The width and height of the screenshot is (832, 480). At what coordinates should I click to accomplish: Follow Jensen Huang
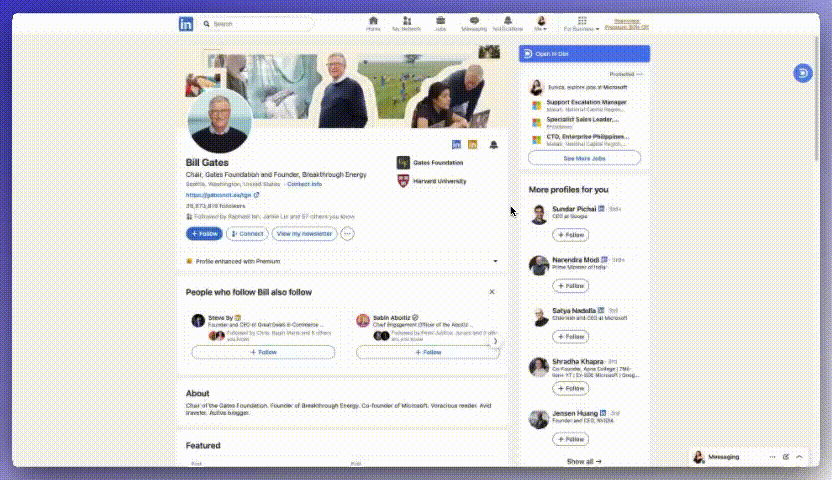point(570,439)
